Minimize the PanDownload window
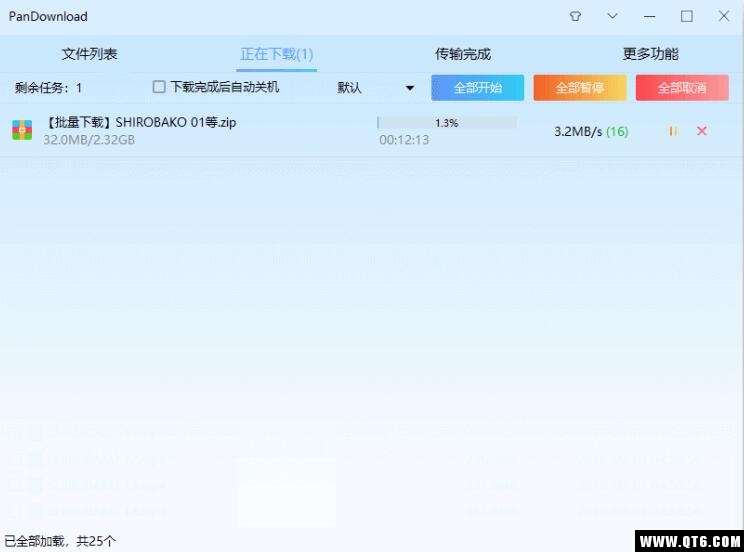Viewport: 744px width, 552px height. [x=650, y=17]
